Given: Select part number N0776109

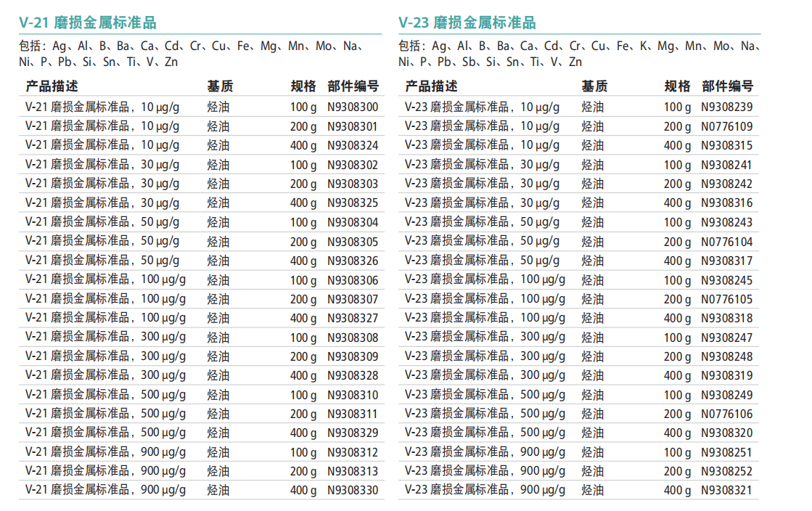Looking at the screenshot, I should click(727, 126).
